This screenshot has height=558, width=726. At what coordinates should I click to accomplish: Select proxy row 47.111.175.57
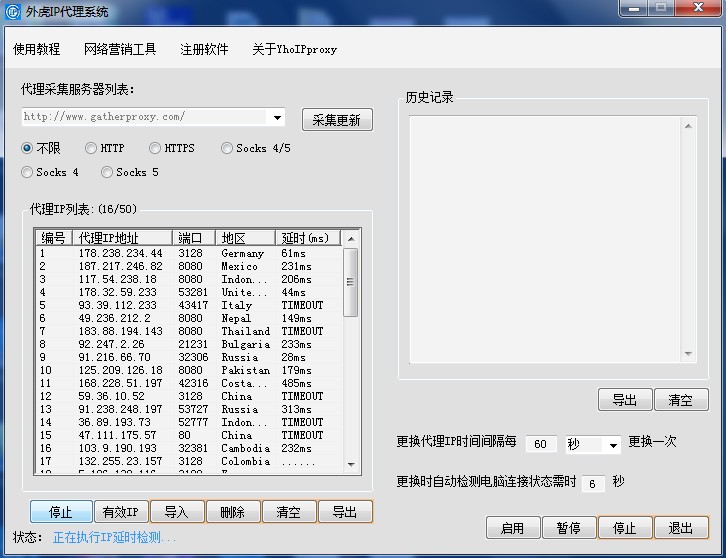pos(189,435)
